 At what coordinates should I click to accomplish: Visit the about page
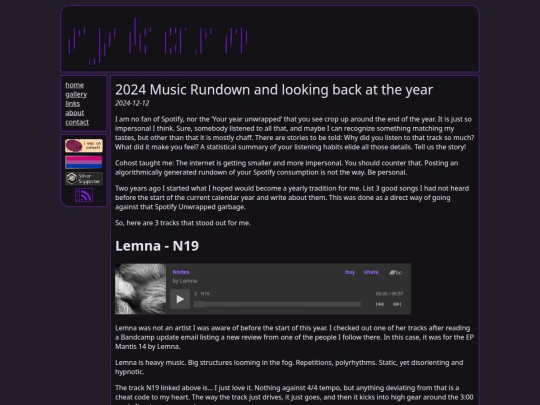click(x=75, y=113)
